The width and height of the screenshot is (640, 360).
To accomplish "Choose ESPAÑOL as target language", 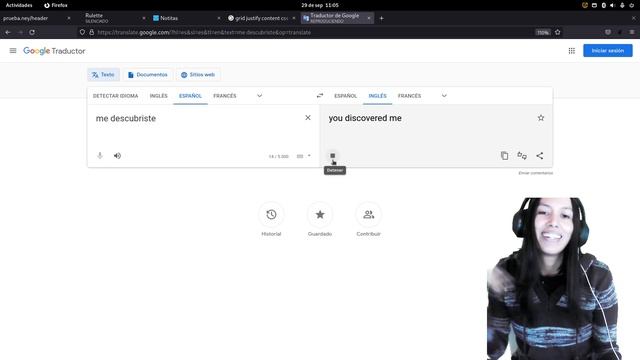I will 345,96.
